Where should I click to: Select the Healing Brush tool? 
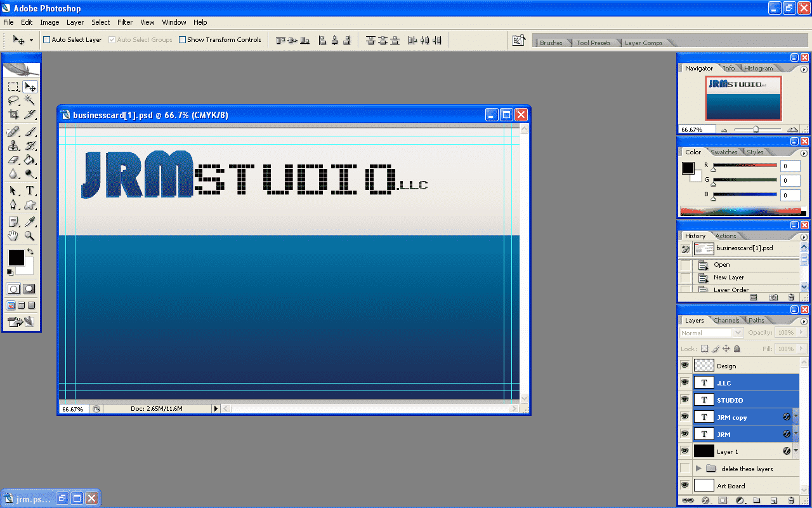[13, 132]
